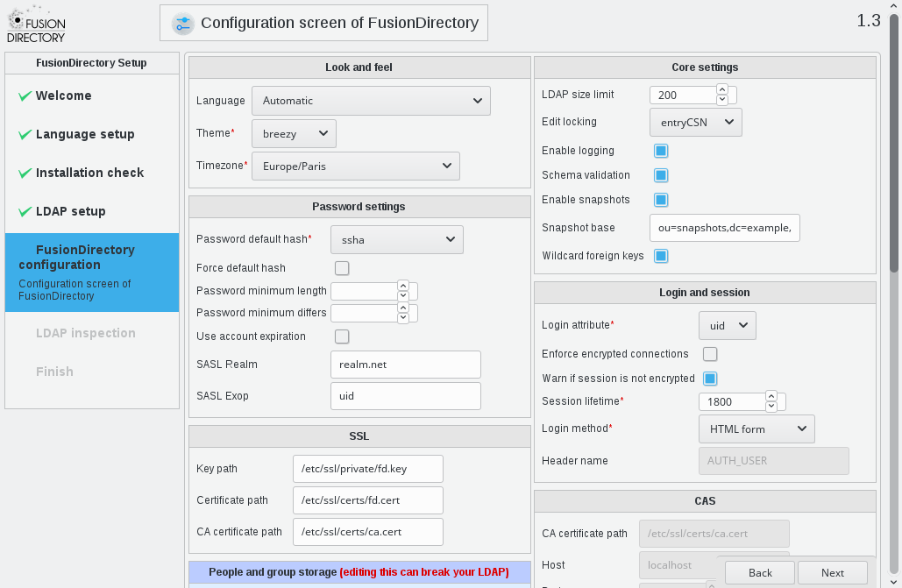Increase Session lifetime with up arrow
902x588 pixels.
771,396
